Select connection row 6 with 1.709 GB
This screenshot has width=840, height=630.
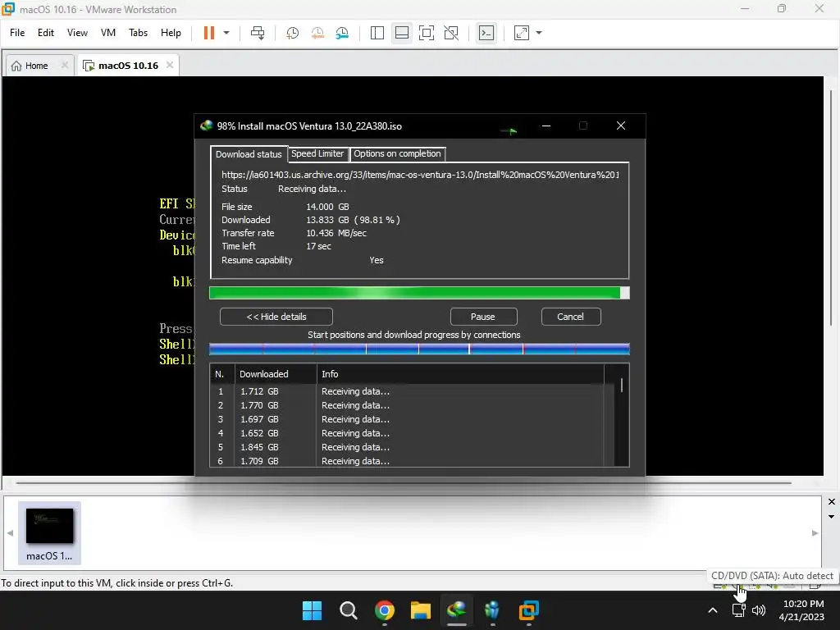tap(412, 461)
